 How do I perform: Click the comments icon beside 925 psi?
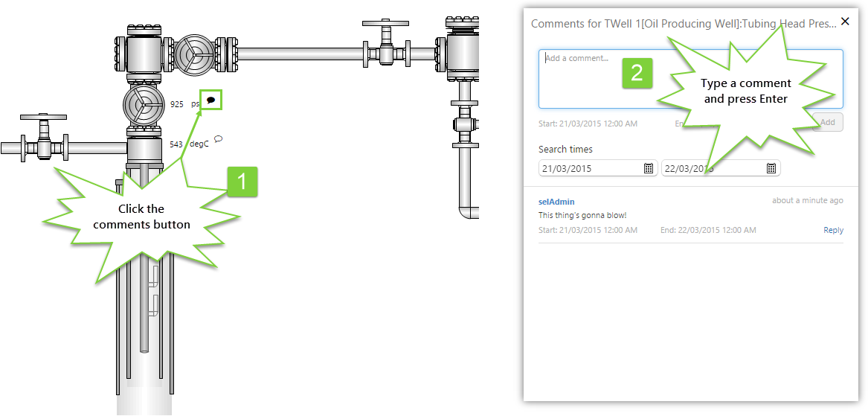coord(211,100)
